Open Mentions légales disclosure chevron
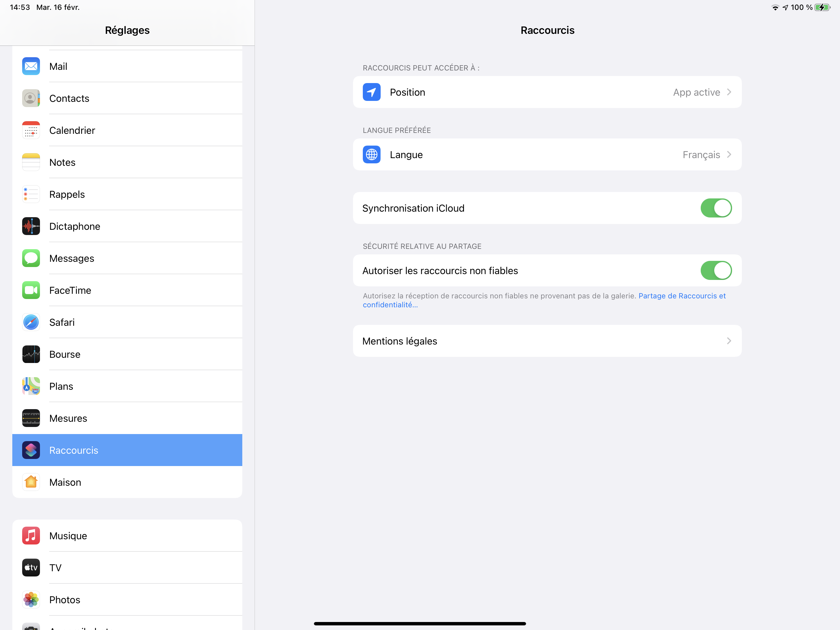 (x=728, y=341)
